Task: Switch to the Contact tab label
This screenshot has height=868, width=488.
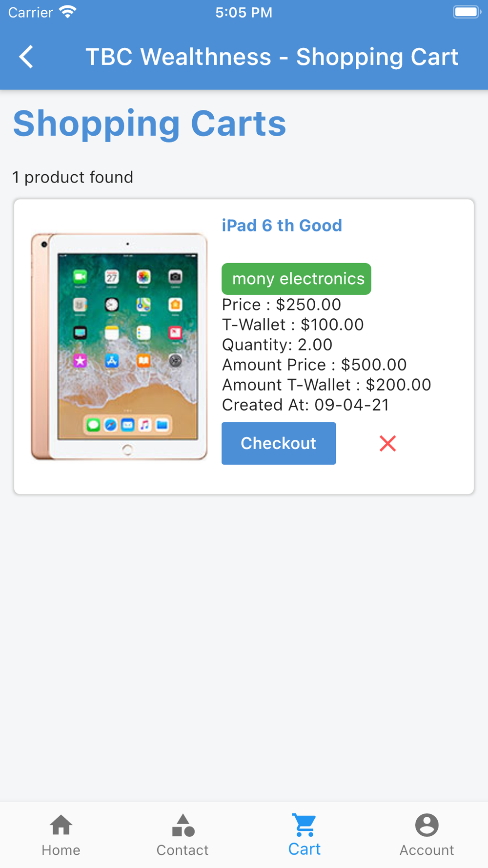Action: (183, 850)
